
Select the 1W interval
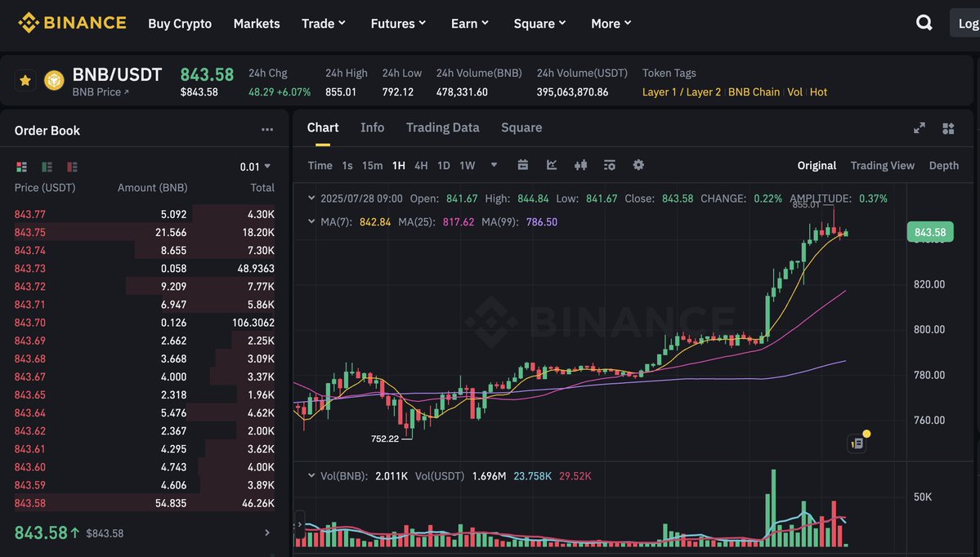coord(468,166)
